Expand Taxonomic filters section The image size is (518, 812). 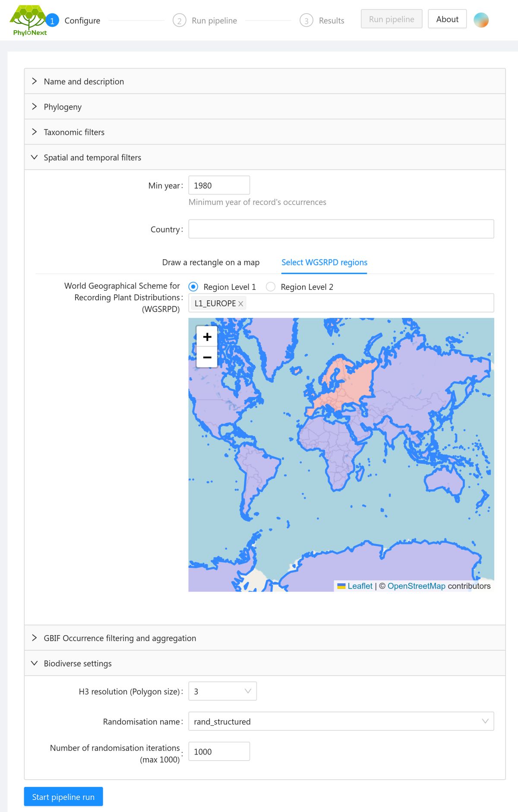pyautogui.click(x=265, y=132)
